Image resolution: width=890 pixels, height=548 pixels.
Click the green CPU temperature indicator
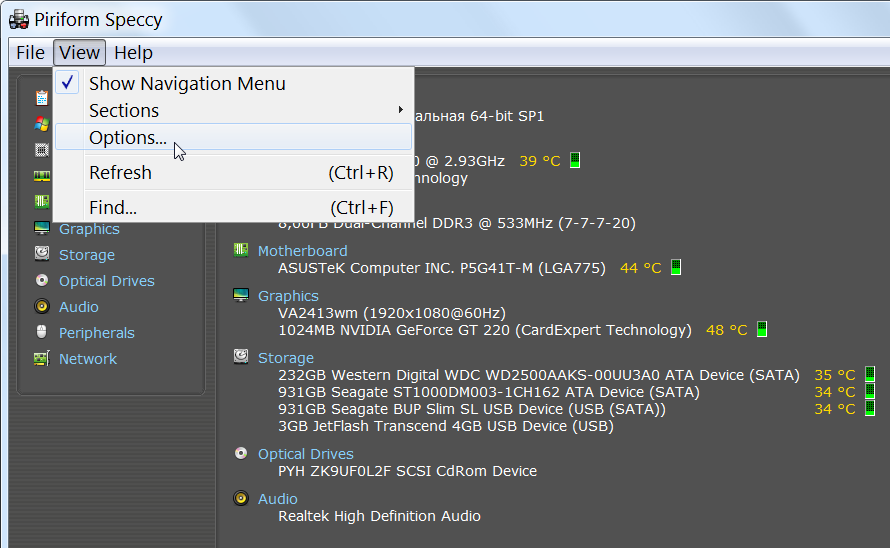coord(575,160)
